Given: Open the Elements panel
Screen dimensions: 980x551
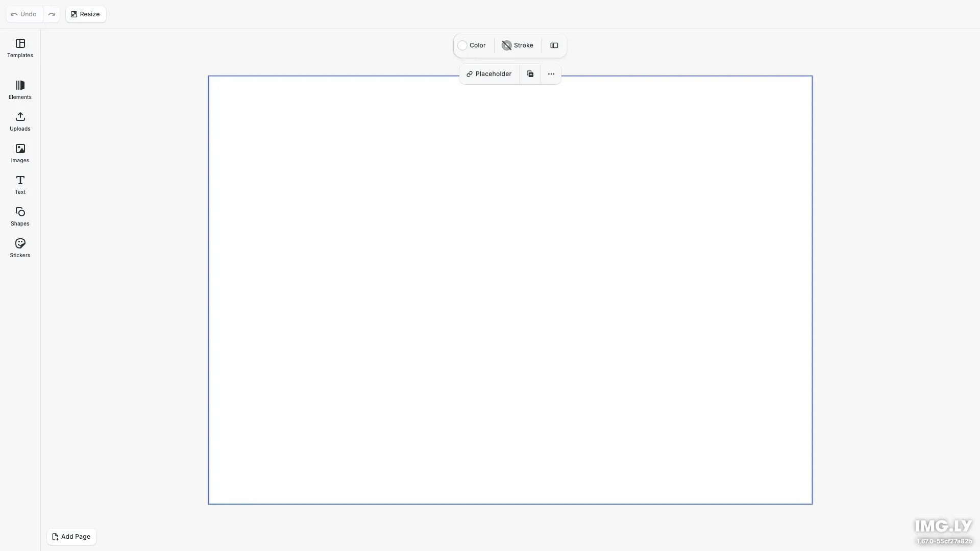Looking at the screenshot, I should [19, 90].
